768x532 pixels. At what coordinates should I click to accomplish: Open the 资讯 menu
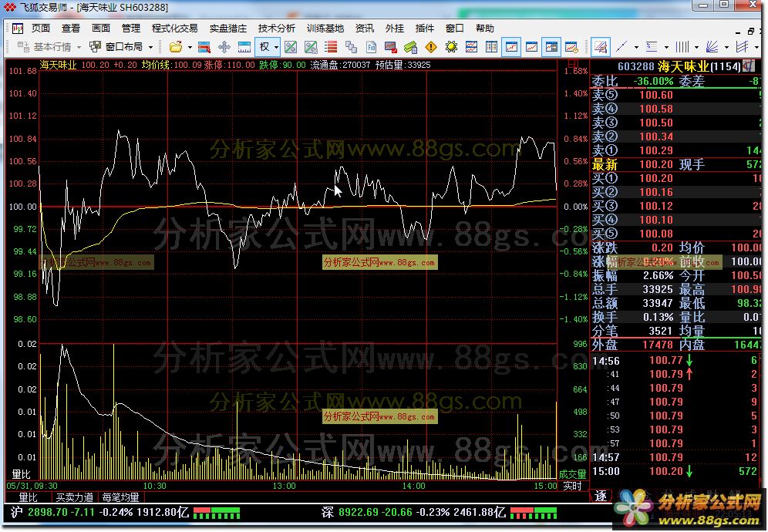pyautogui.click(x=365, y=29)
